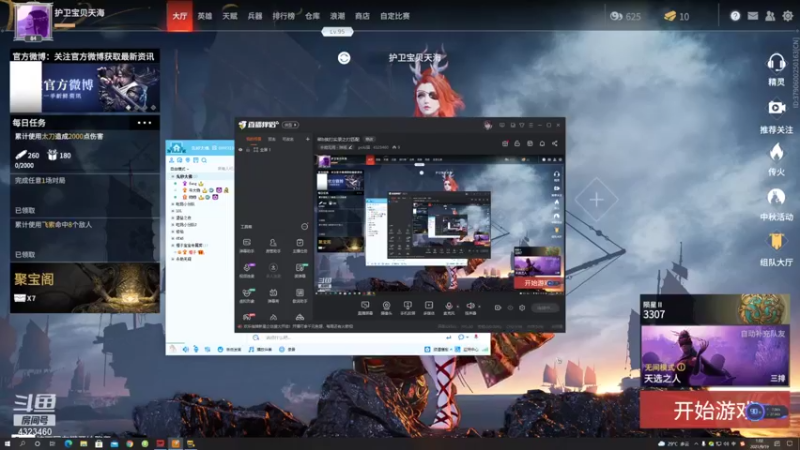Click the 开始游戏 start game button

coord(714,410)
